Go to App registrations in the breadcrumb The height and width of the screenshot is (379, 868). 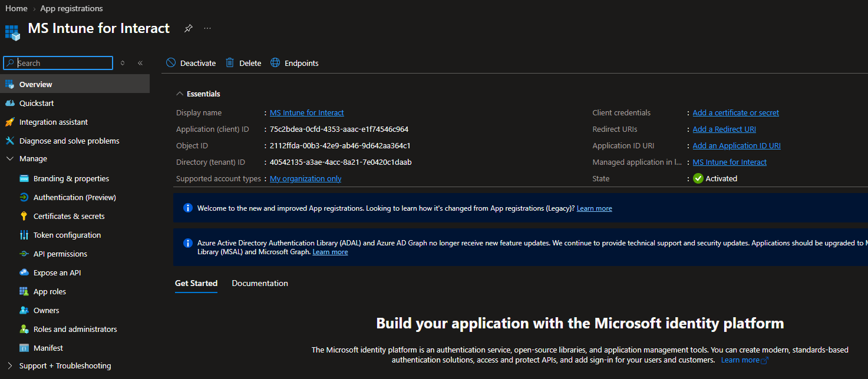point(71,8)
